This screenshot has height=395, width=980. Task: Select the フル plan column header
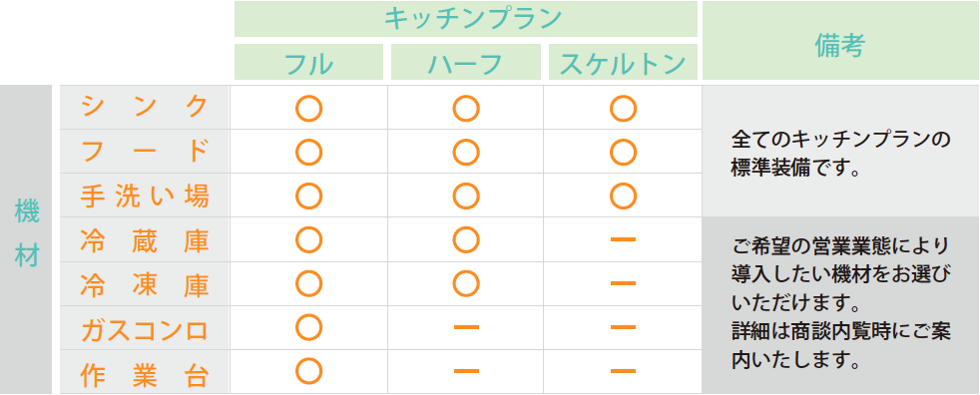308,62
